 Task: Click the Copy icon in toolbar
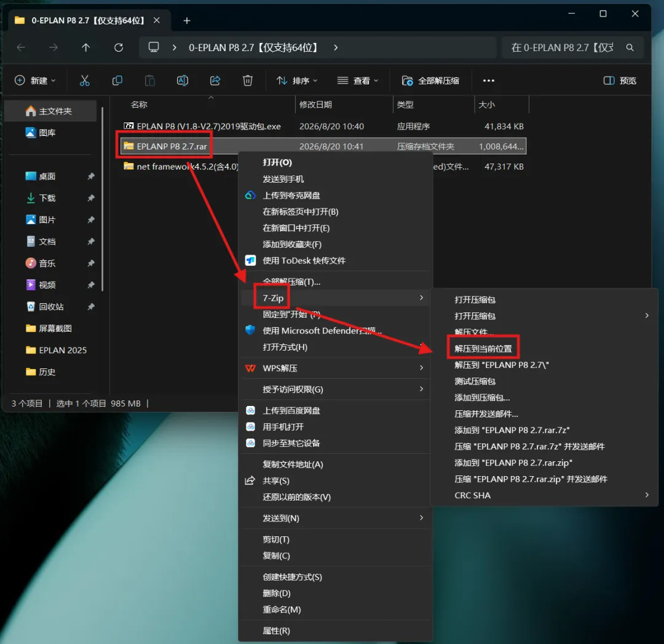click(117, 81)
